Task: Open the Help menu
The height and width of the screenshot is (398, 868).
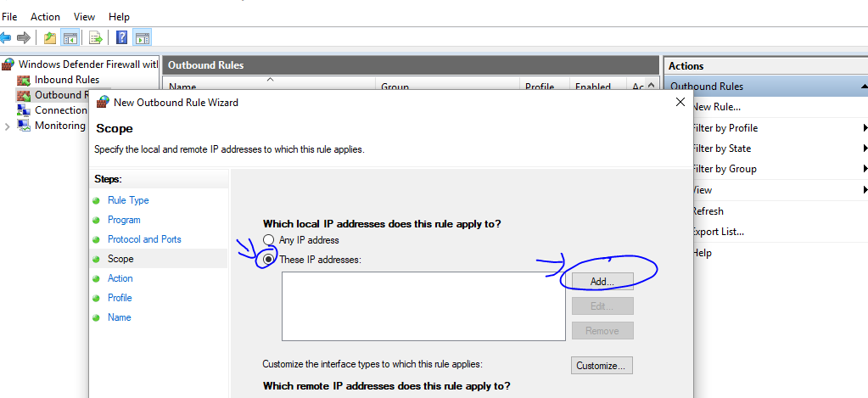Action: coord(119,17)
